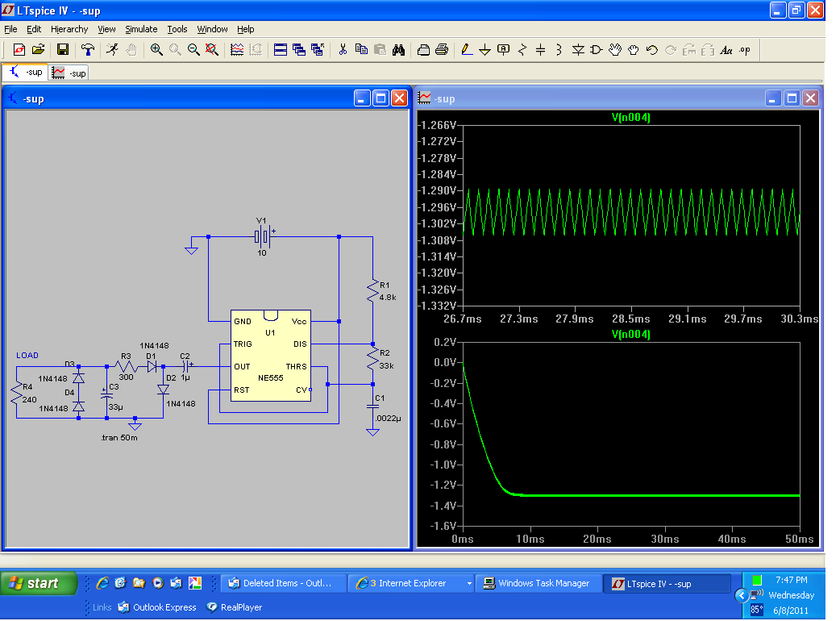Viewport: 840px width, 621px height.
Task: Select the SPICE directive .op tool
Action: click(745, 50)
